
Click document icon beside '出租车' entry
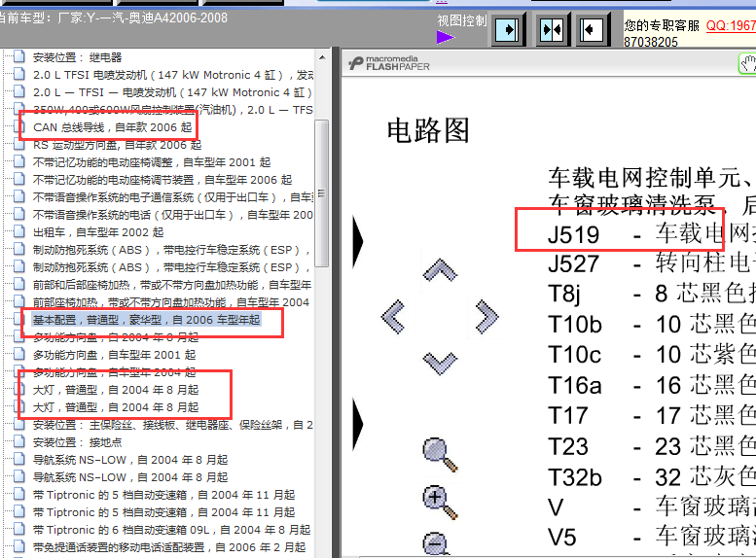(18, 231)
